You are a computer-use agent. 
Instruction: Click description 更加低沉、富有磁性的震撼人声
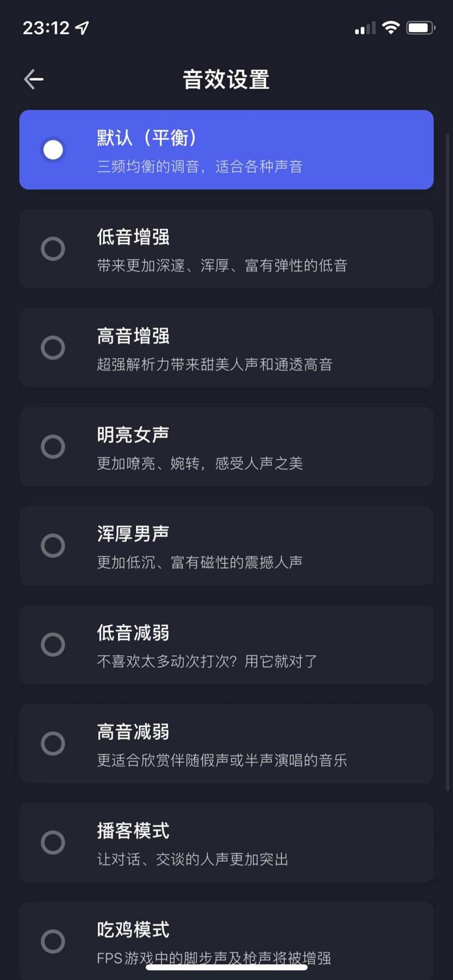[x=200, y=562]
